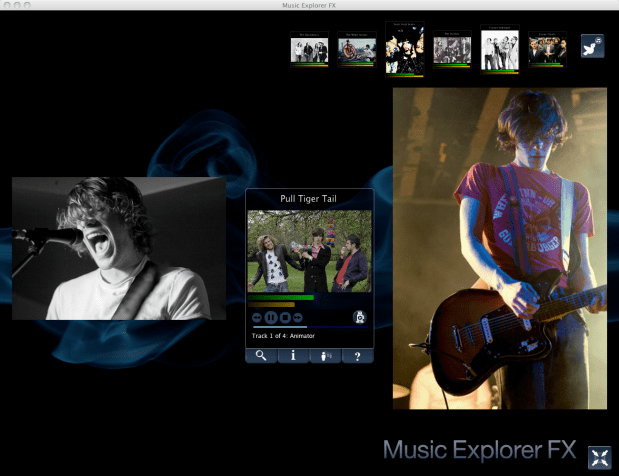Open the artist info tab
Screen dimensions: 619x476
(x=293, y=355)
